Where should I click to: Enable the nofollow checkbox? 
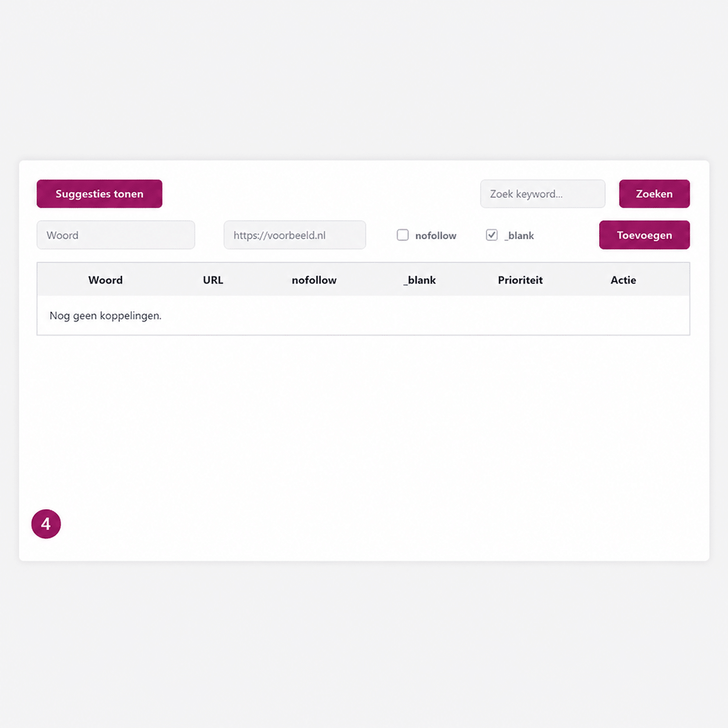pyautogui.click(x=402, y=235)
